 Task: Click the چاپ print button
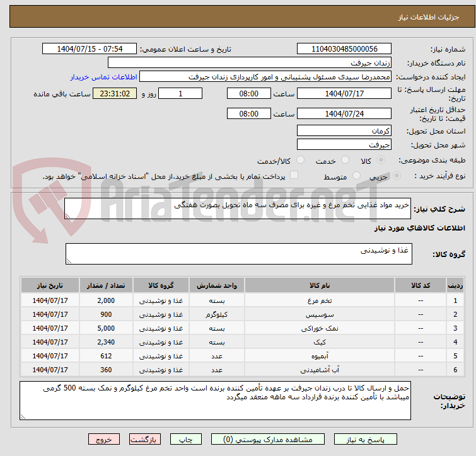tap(186, 440)
